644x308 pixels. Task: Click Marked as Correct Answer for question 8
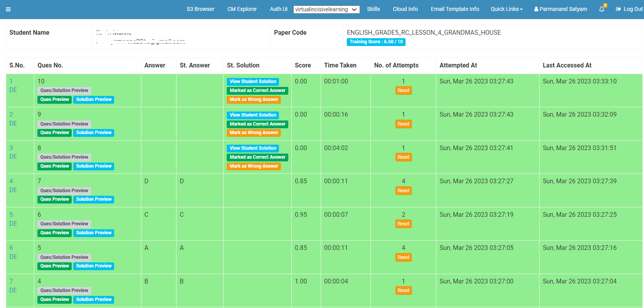click(258, 157)
